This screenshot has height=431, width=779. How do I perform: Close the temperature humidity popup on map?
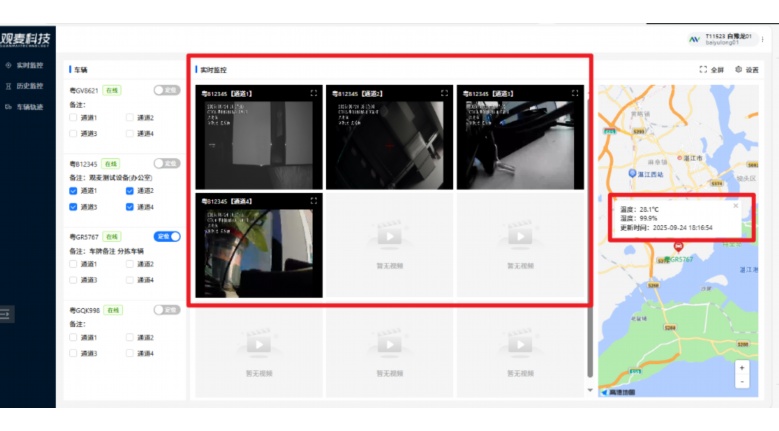point(736,206)
